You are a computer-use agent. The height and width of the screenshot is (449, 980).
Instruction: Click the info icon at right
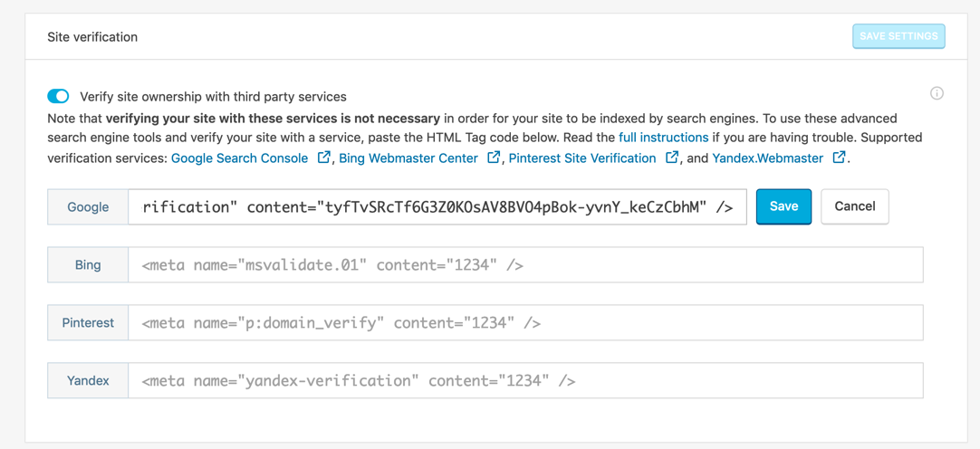pyautogui.click(x=937, y=93)
